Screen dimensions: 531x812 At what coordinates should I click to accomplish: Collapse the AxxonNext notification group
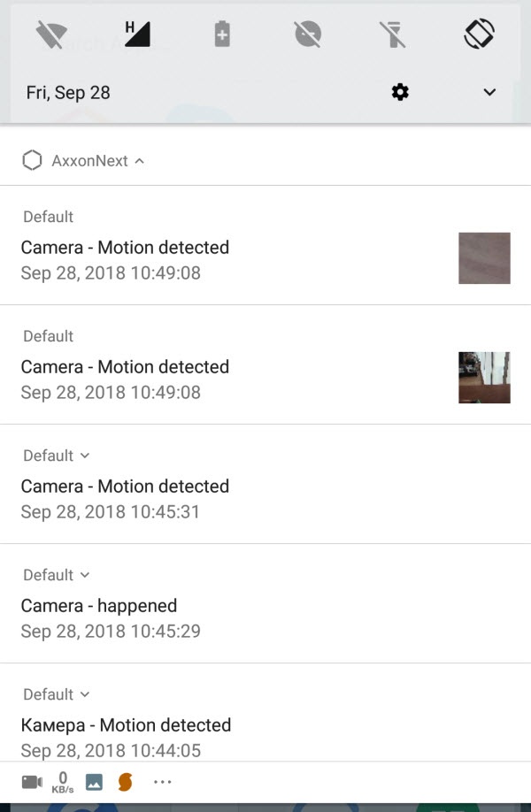point(140,161)
